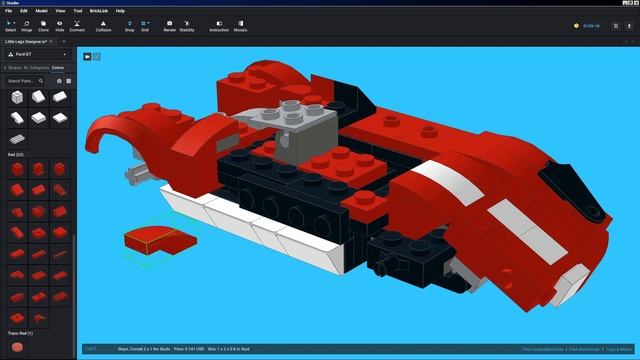Select the Connect tool
Image resolution: width=640 pixels, height=360 pixels.
pyautogui.click(x=77, y=26)
